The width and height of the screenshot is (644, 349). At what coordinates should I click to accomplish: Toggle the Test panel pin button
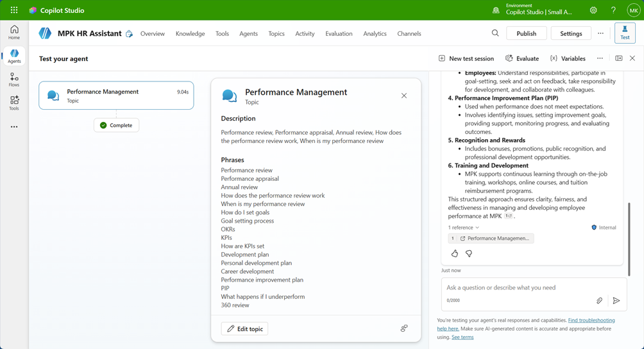(625, 33)
